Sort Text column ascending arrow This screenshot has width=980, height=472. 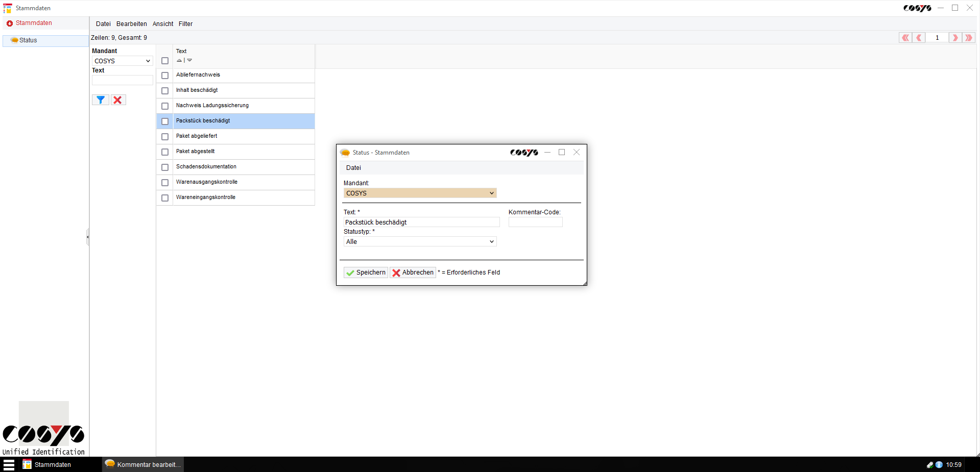pos(179,60)
